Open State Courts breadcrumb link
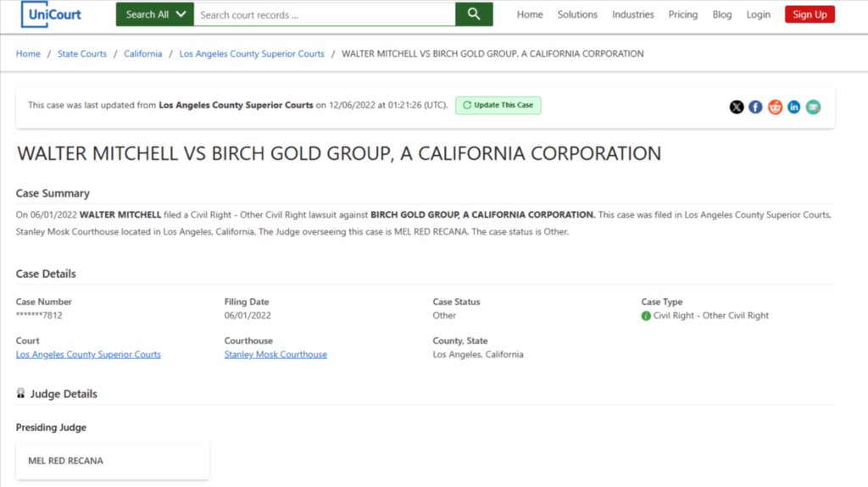This screenshot has height=487, width=868. 82,53
